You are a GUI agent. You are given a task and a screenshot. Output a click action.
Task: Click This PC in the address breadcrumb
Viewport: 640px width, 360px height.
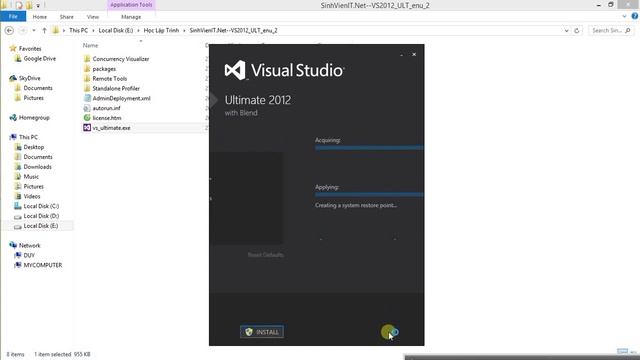pos(78,31)
